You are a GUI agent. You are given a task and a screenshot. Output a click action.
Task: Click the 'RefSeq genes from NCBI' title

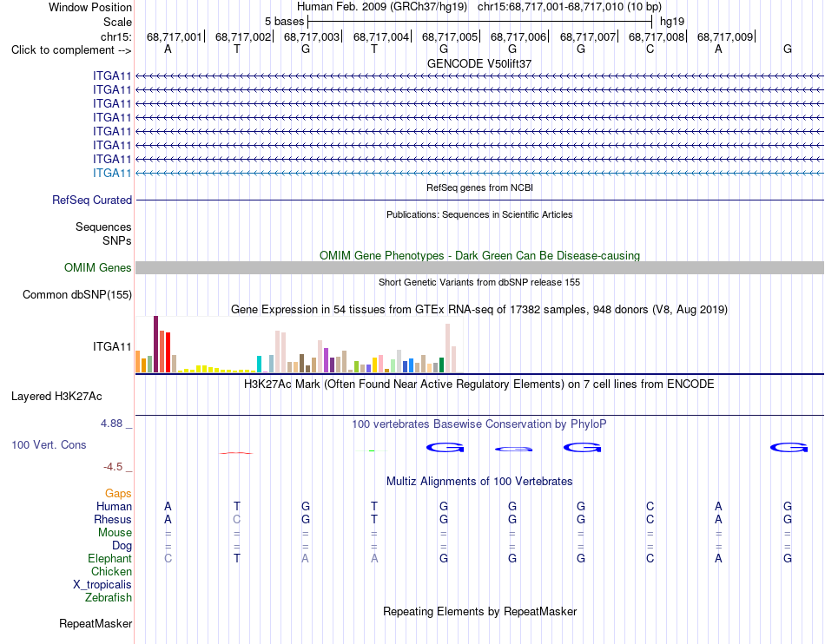[x=479, y=187]
